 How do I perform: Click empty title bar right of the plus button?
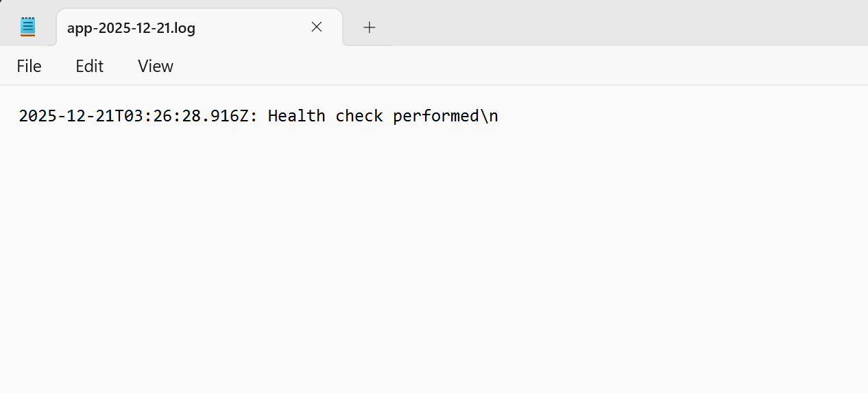617,24
